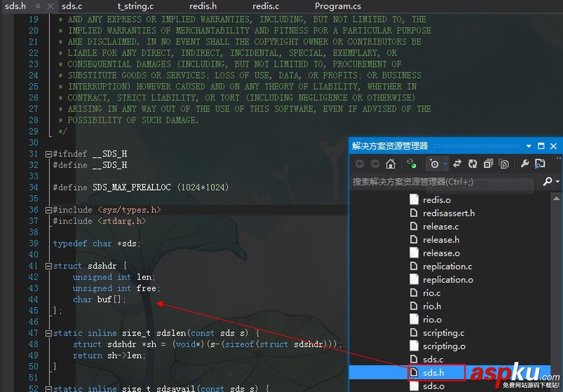Switch to the t_string.c tab
This screenshot has width=563, height=392.
point(135,6)
